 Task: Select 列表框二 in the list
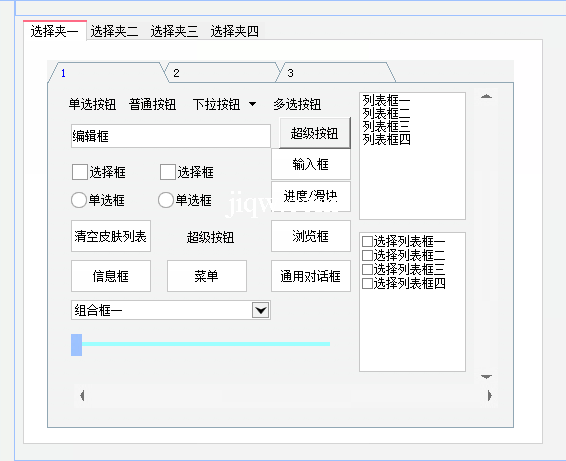(387, 113)
